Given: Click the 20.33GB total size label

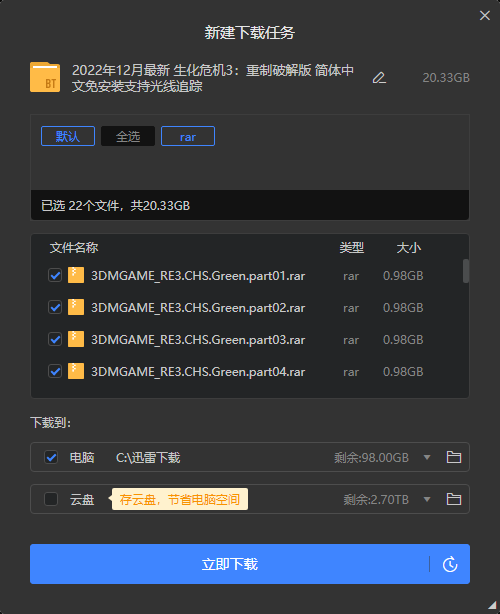Looking at the screenshot, I should 446,78.
